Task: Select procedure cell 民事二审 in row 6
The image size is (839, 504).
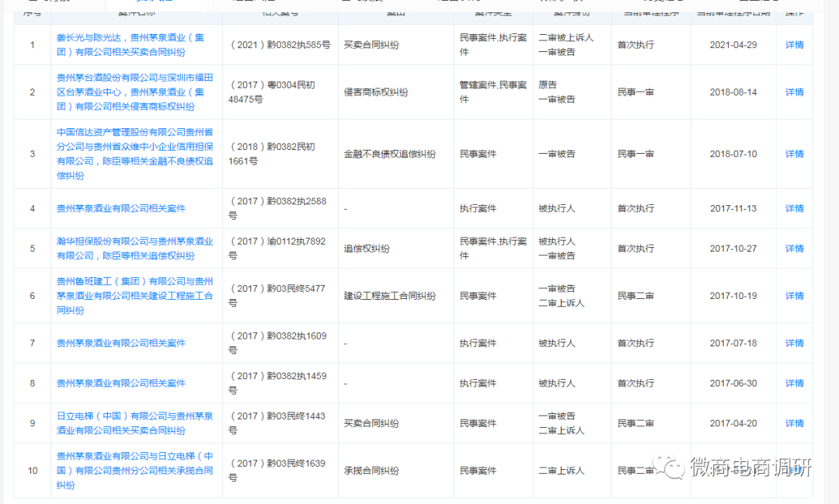Action: [x=635, y=296]
